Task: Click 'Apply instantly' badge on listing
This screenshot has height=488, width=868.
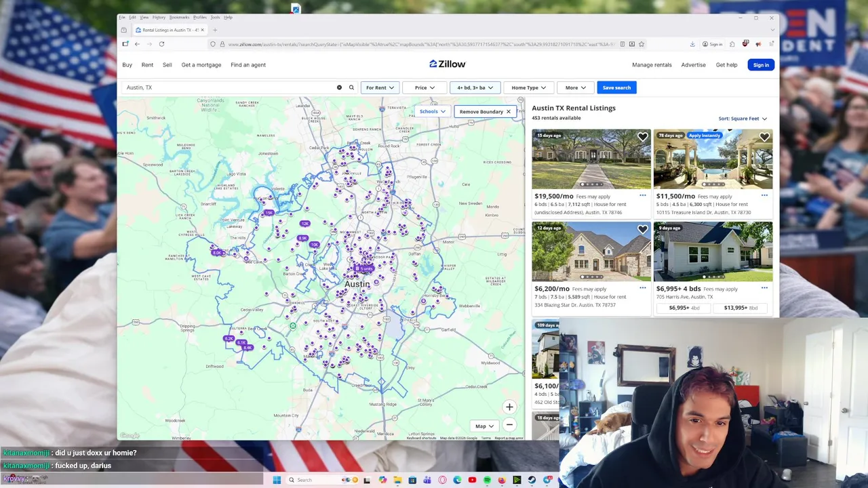Action: pos(704,136)
